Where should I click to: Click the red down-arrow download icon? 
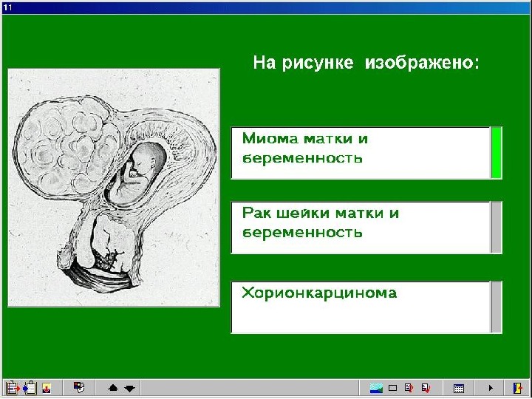click(47, 387)
